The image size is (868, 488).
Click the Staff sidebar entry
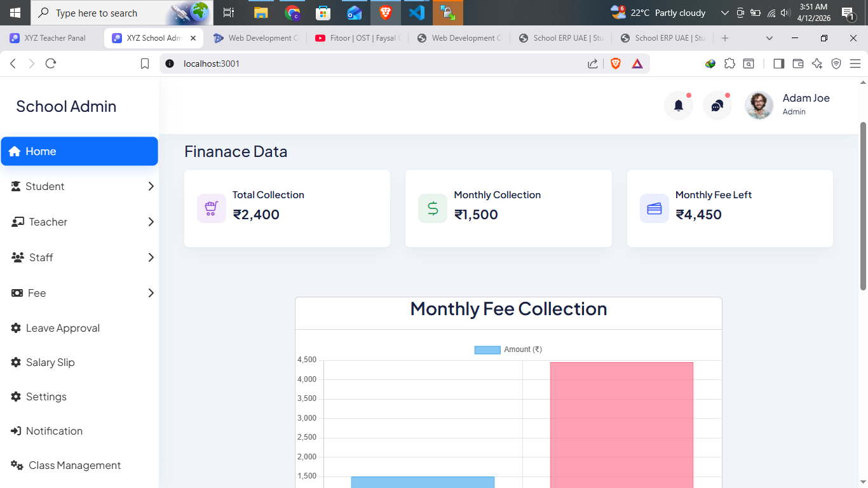coord(40,257)
